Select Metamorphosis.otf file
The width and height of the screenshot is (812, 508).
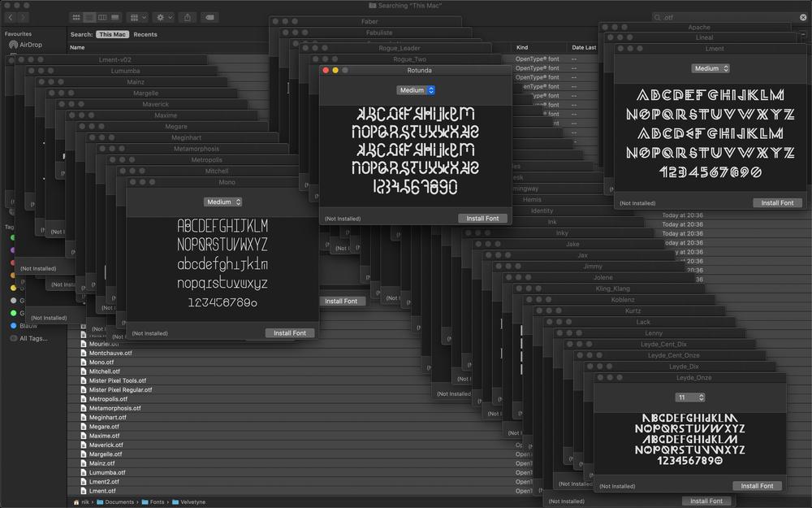coord(114,409)
